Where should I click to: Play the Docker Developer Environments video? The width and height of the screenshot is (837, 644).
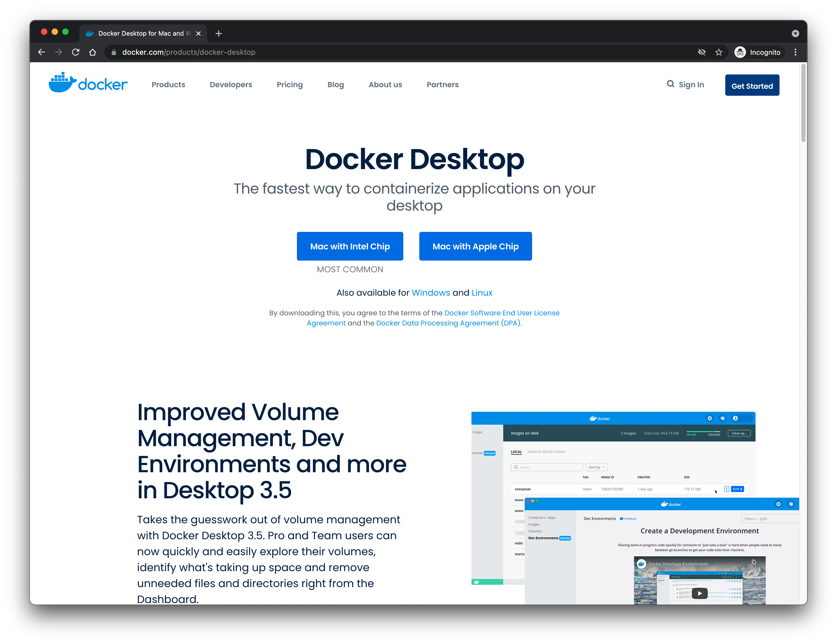click(699, 593)
